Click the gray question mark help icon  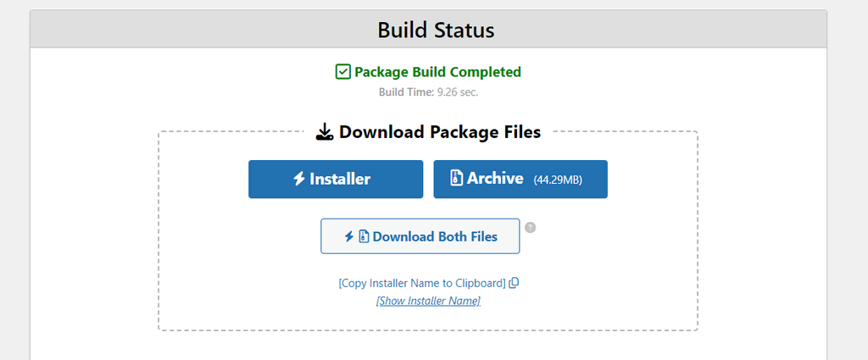(530, 227)
